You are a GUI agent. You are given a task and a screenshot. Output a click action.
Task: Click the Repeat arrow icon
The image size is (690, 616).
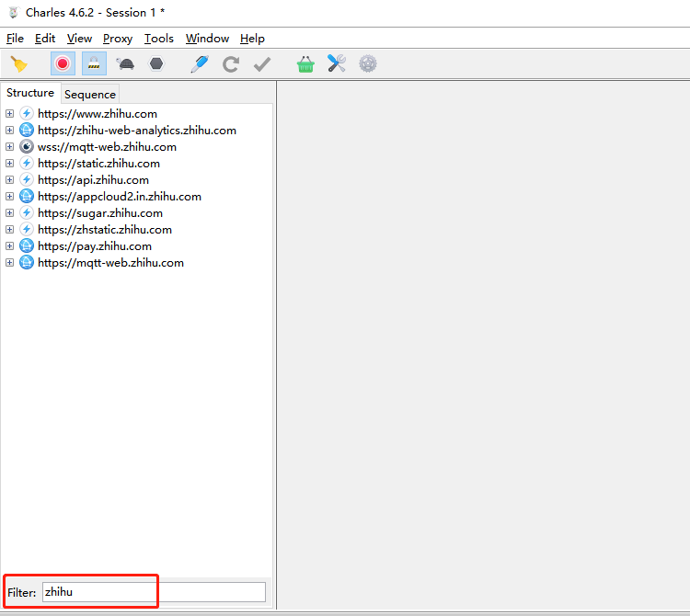(x=231, y=63)
